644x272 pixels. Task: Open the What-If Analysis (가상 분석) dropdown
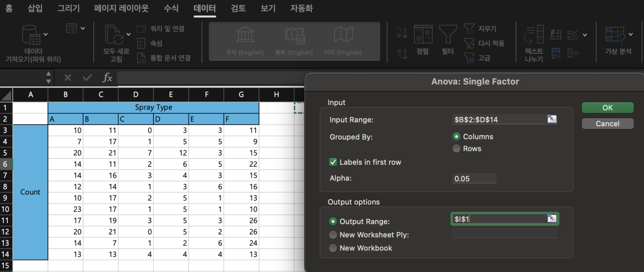(x=631, y=34)
